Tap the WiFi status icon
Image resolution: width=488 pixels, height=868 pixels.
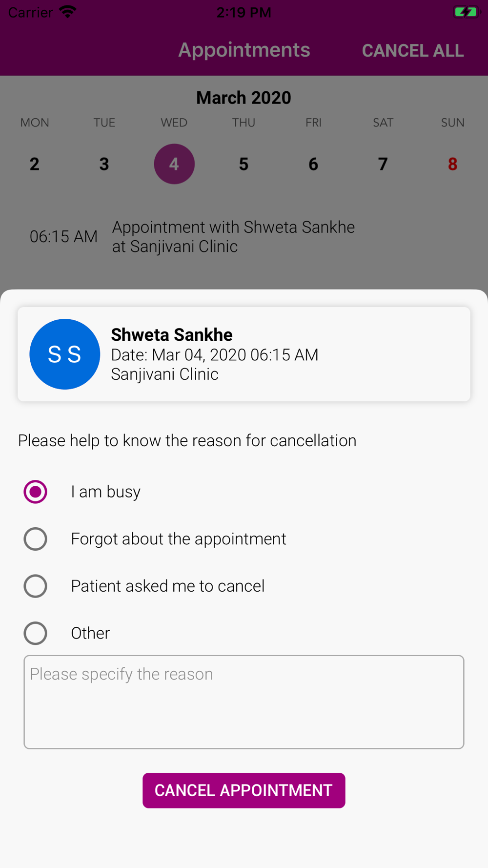[x=68, y=12]
